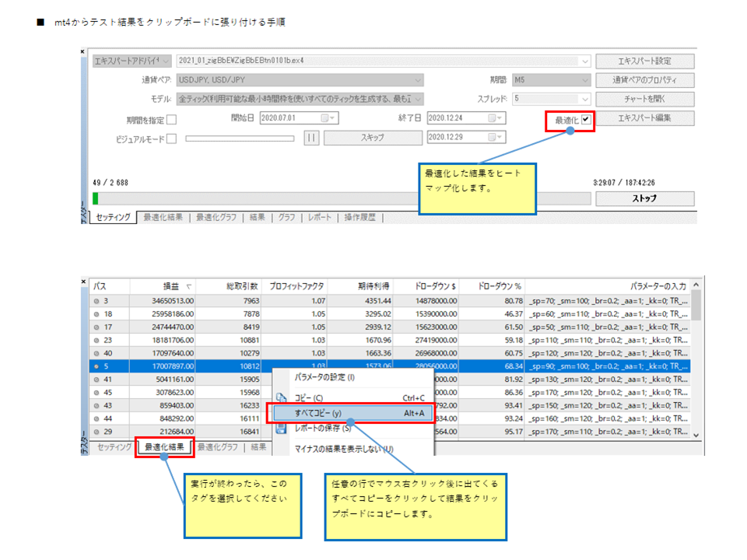Screen dimensions: 747x560
Task: Select profit cell 34650513.00
Action: 163,301
